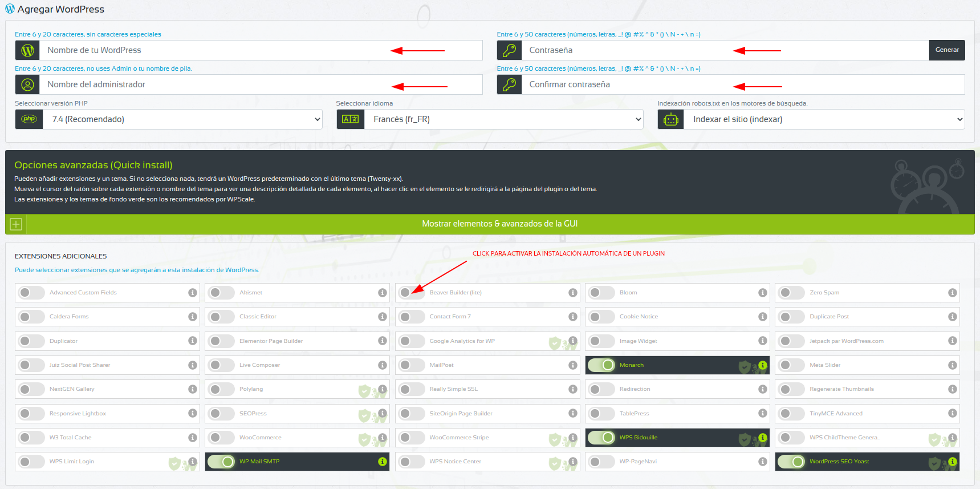Click the robot icon next to the indexing selector
Screen dimensions: 980x489
[x=671, y=119]
